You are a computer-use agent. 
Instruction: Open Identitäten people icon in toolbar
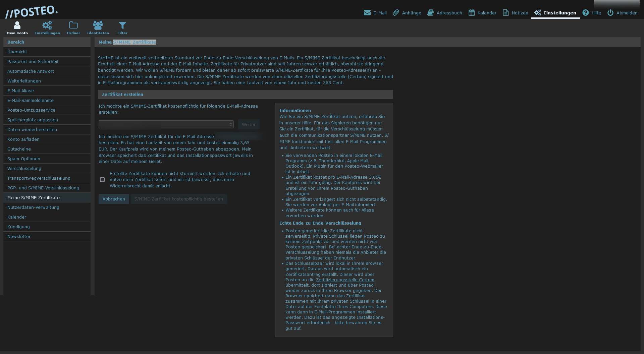coord(98,25)
